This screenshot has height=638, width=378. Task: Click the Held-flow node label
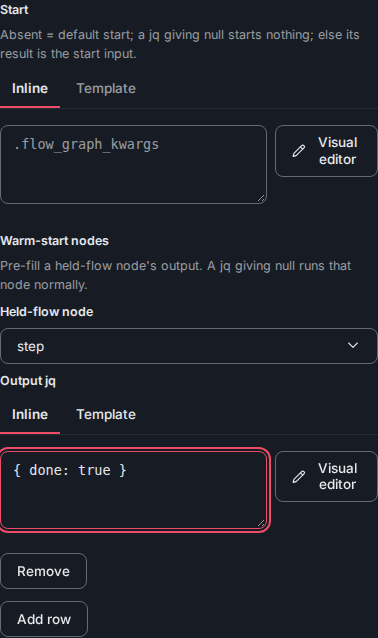47,312
